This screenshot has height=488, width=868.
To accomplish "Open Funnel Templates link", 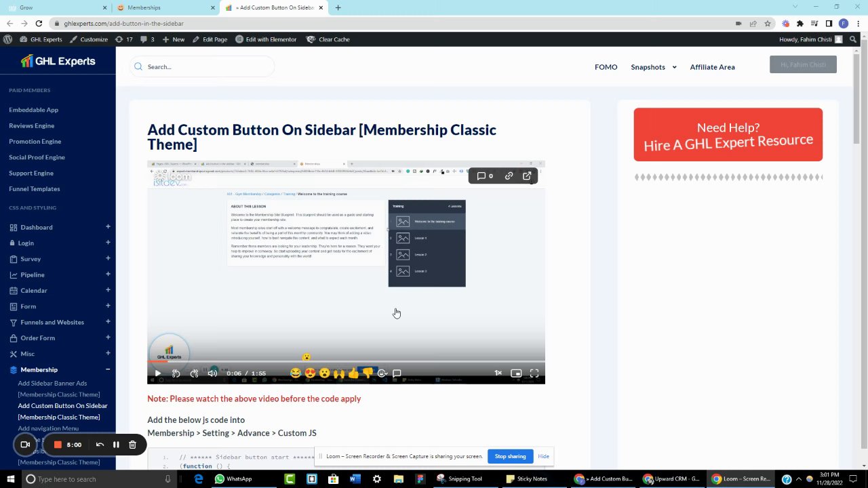I will click(34, 188).
